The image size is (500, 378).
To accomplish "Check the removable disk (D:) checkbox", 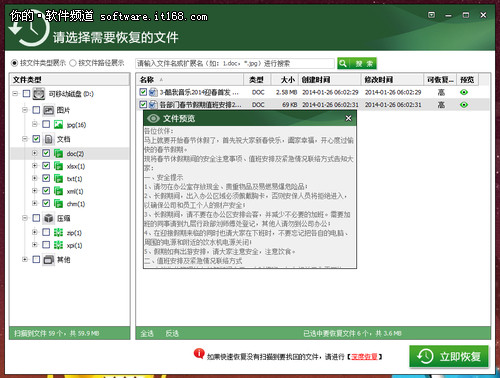I will point(26,94).
